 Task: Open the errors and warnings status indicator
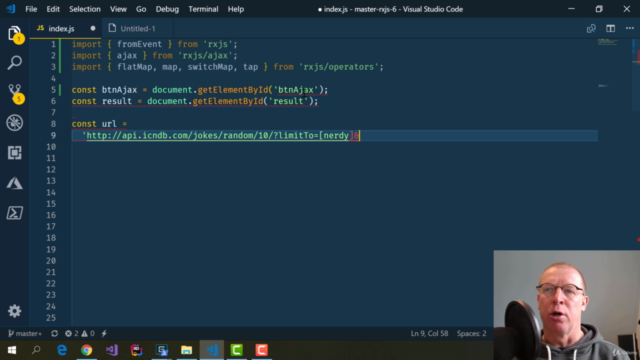(80, 333)
